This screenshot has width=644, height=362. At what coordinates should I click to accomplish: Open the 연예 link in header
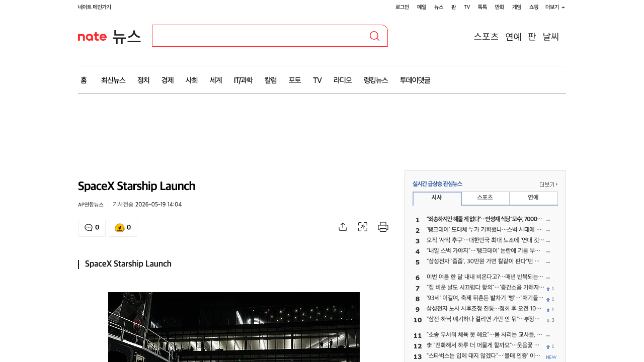[513, 36]
